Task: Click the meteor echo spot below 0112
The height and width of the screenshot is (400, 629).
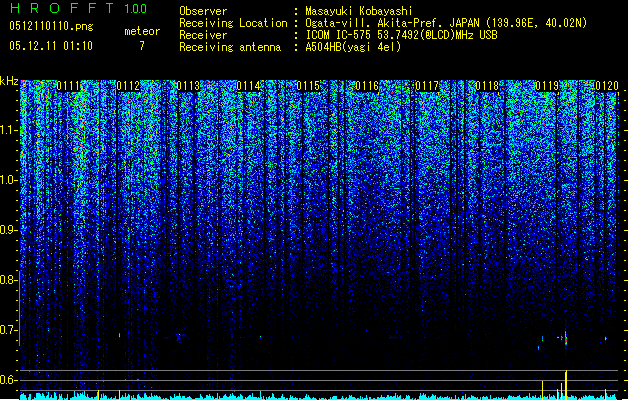Action: [x=120, y=335]
